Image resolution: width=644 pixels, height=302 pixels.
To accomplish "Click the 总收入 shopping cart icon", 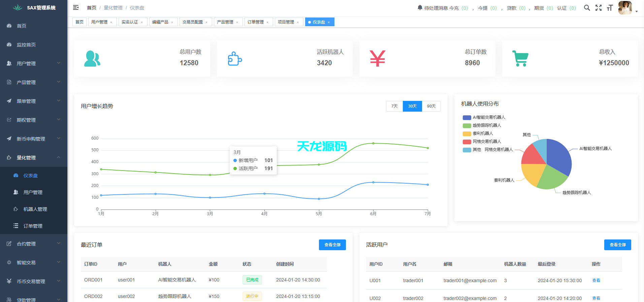I will (520, 59).
